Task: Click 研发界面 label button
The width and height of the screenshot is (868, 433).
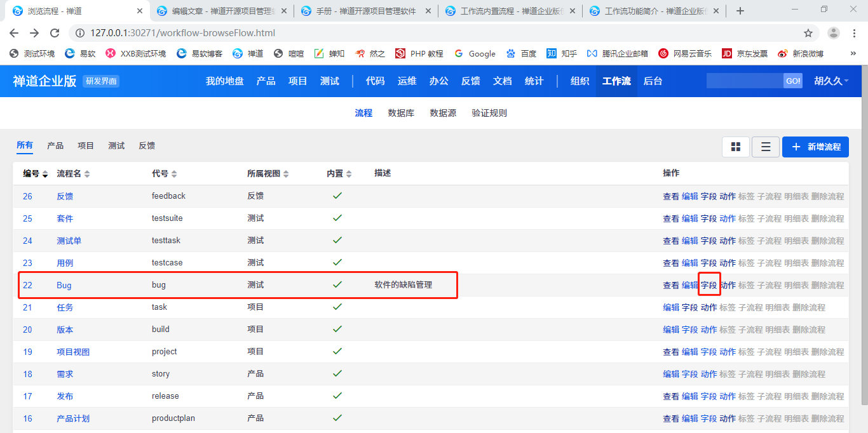Action: pos(101,81)
